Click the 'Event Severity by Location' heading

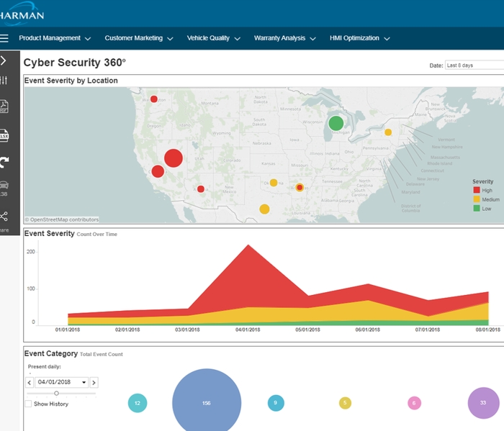(71, 81)
